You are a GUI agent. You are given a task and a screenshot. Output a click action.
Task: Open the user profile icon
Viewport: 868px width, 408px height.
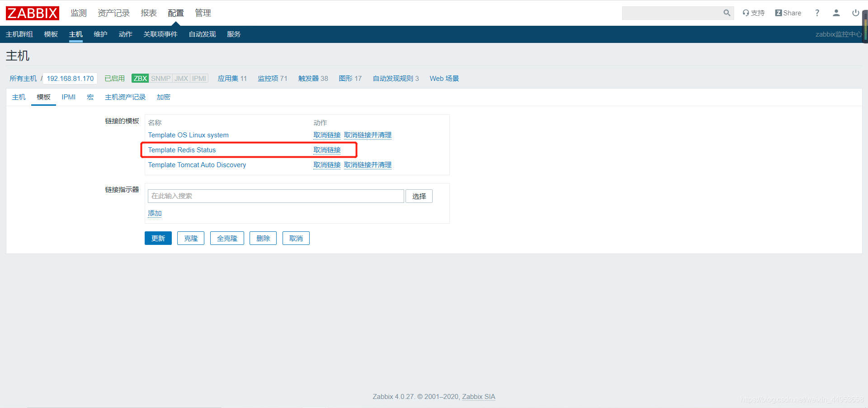click(836, 13)
